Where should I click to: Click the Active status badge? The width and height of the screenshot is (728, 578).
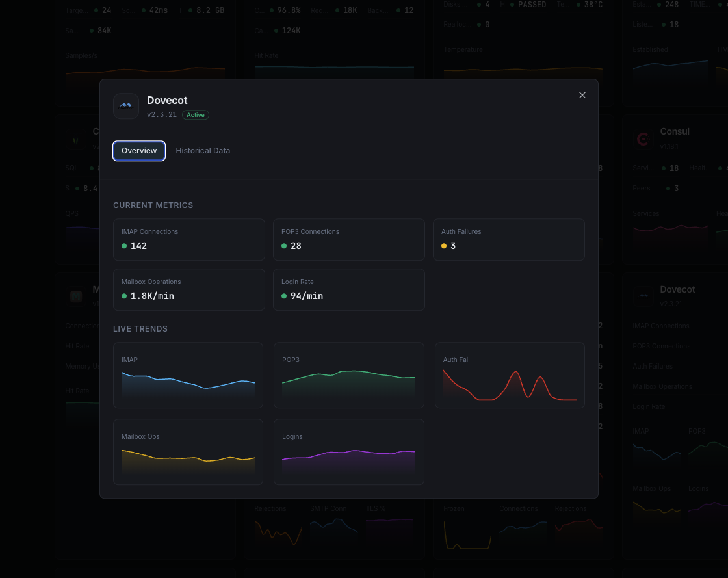(x=196, y=115)
